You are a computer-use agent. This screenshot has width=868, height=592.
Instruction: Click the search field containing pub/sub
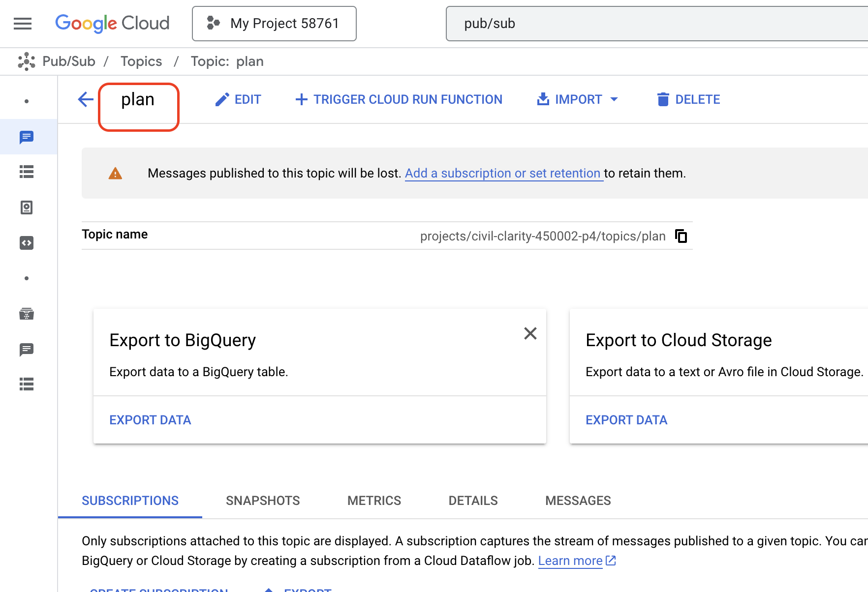coord(640,24)
